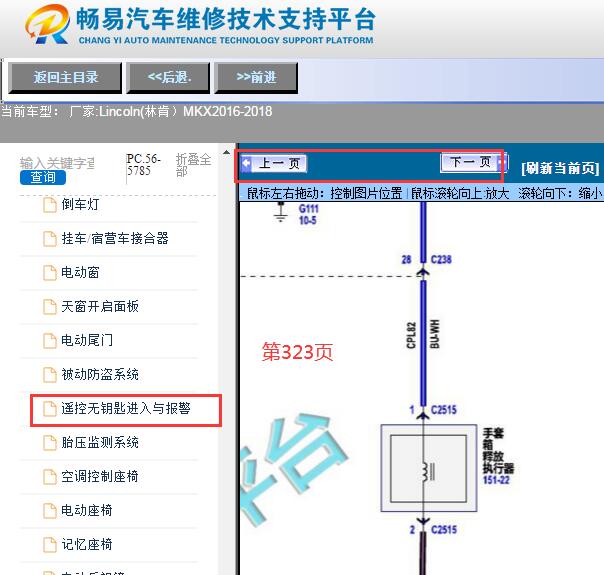604x575 pixels.
Task: Click document icon beside 挂车/宿营车接合器
Action: [x=49, y=239]
